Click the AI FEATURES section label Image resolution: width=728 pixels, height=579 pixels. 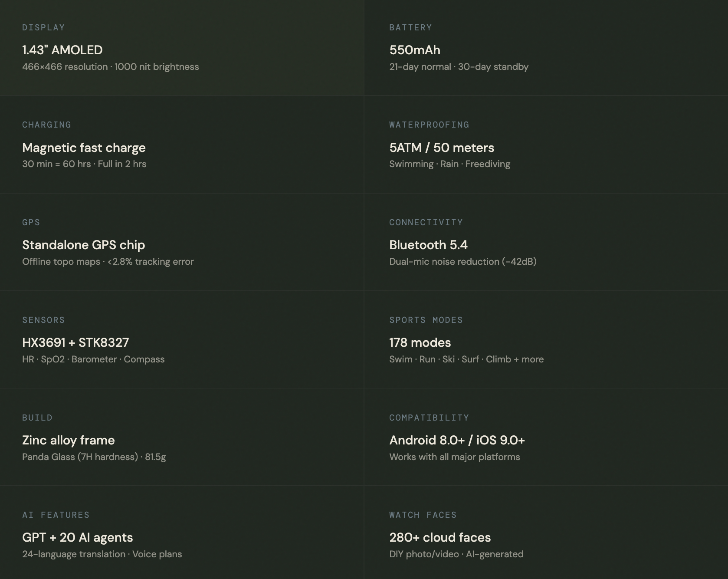tap(56, 515)
